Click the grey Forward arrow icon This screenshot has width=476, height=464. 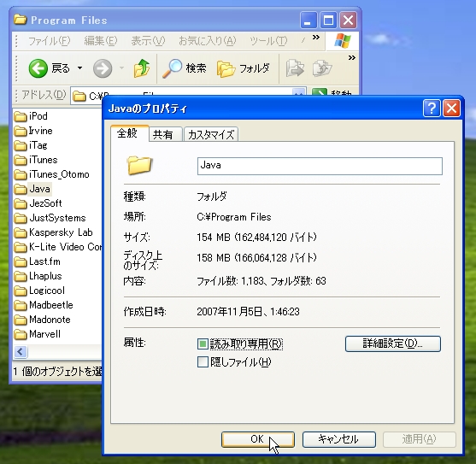103,68
